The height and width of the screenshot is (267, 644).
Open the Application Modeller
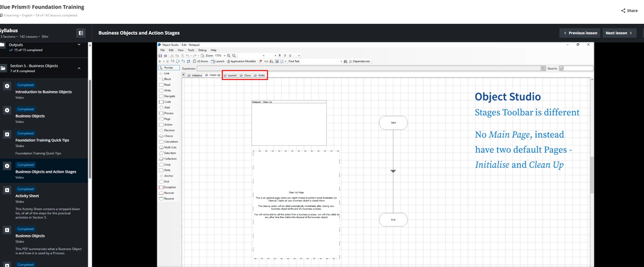(x=242, y=62)
